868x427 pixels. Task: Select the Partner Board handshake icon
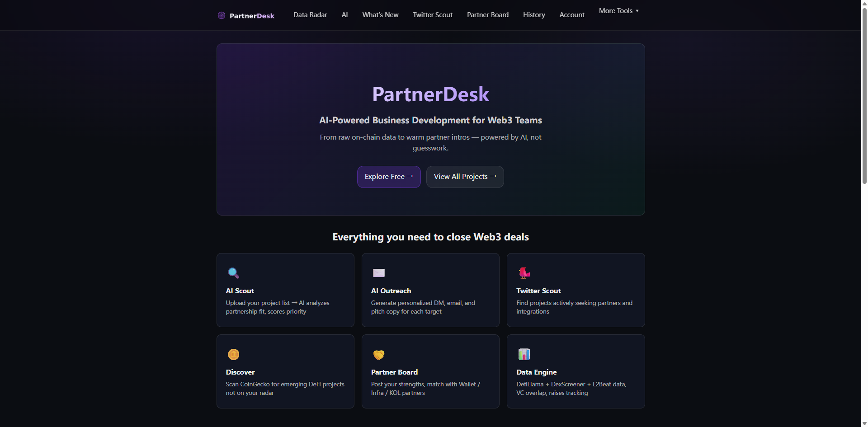(x=379, y=354)
